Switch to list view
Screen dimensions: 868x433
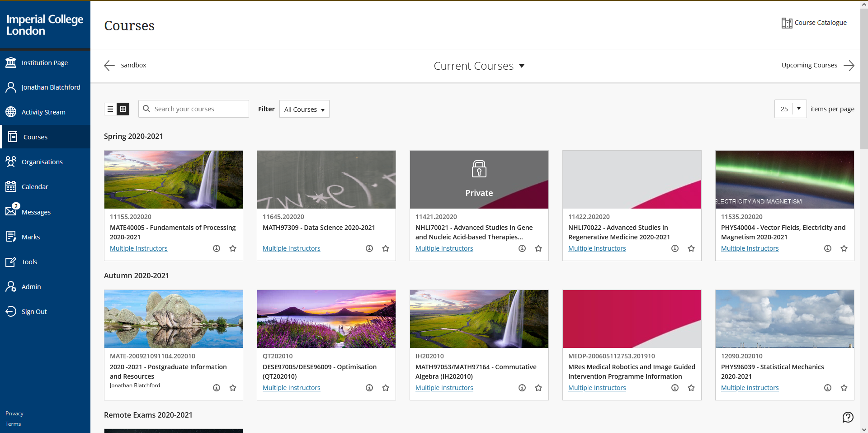[110, 109]
